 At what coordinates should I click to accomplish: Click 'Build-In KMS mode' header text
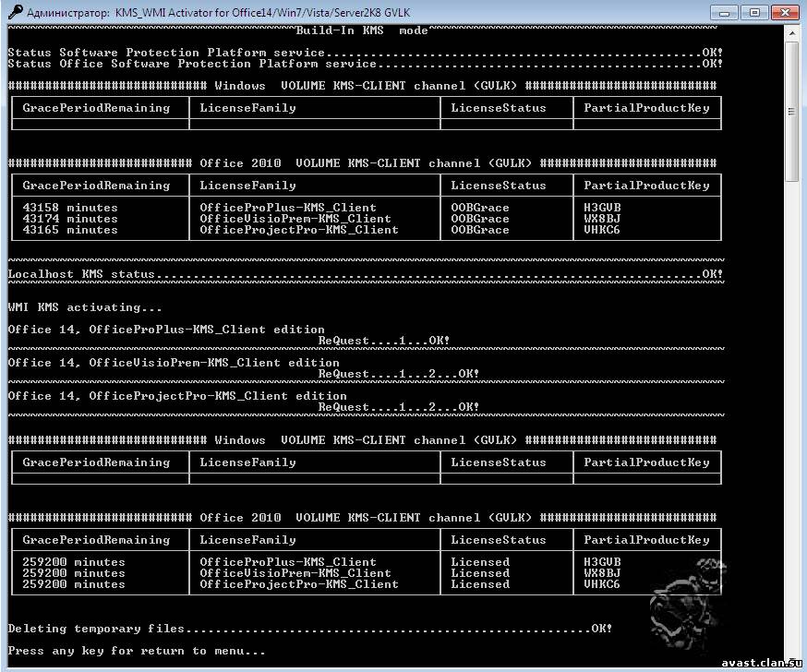pos(362,30)
